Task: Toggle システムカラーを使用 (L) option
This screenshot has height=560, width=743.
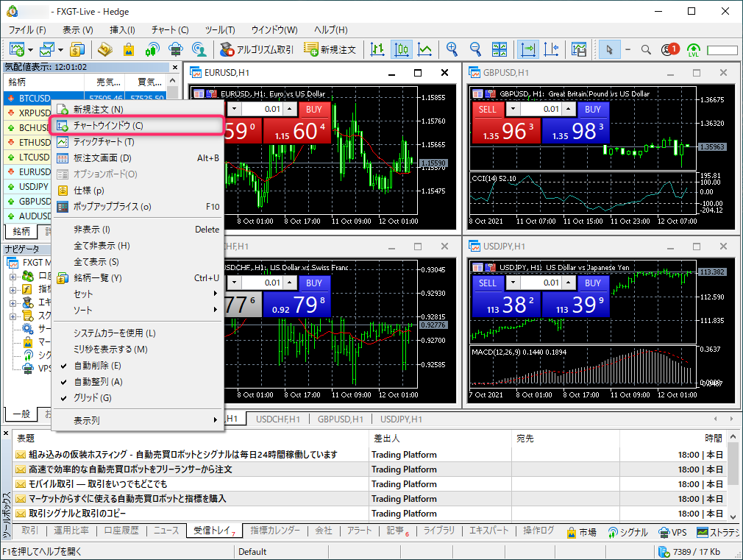Action: 137,333
